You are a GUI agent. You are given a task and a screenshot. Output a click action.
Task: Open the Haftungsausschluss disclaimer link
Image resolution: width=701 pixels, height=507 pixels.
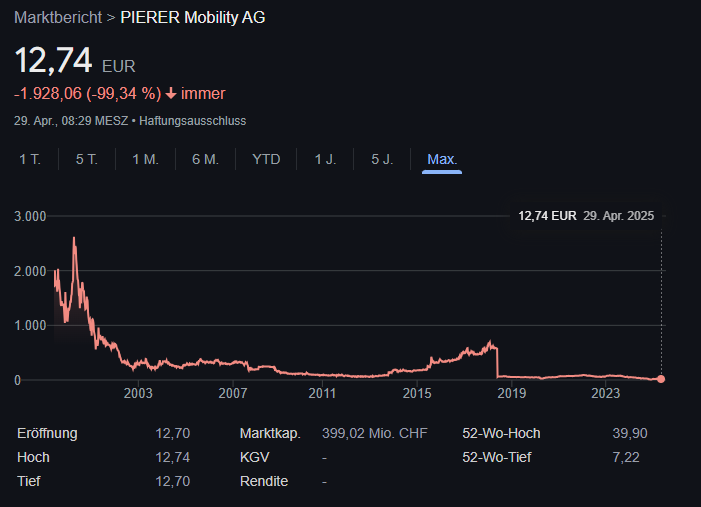tap(193, 121)
